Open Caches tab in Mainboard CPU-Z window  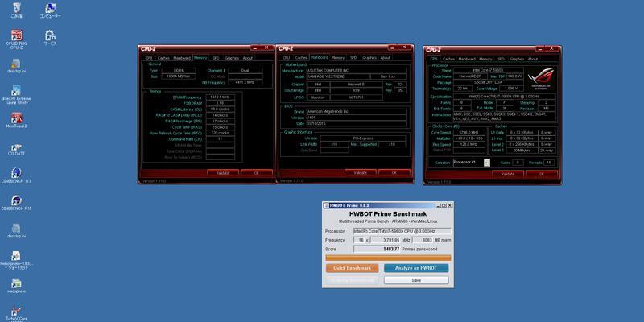(301, 58)
